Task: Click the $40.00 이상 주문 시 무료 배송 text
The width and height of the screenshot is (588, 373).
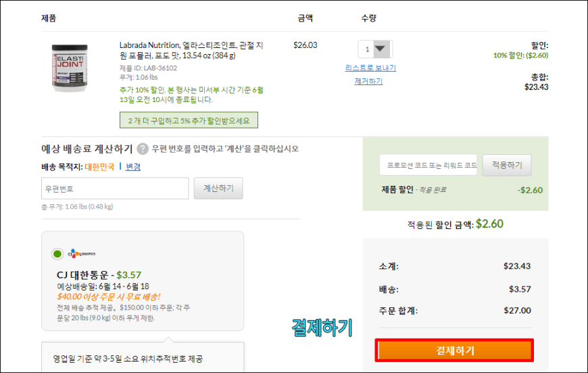Action: click(x=108, y=297)
